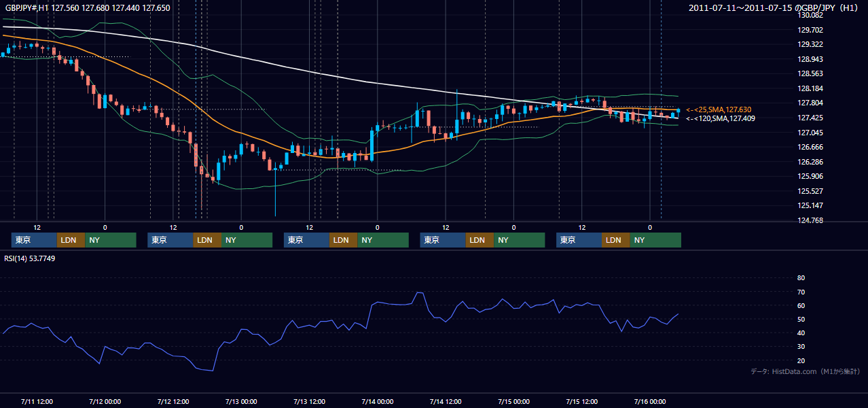Select the RSI level 40 label
This screenshot has height=408, width=868.
(801, 333)
